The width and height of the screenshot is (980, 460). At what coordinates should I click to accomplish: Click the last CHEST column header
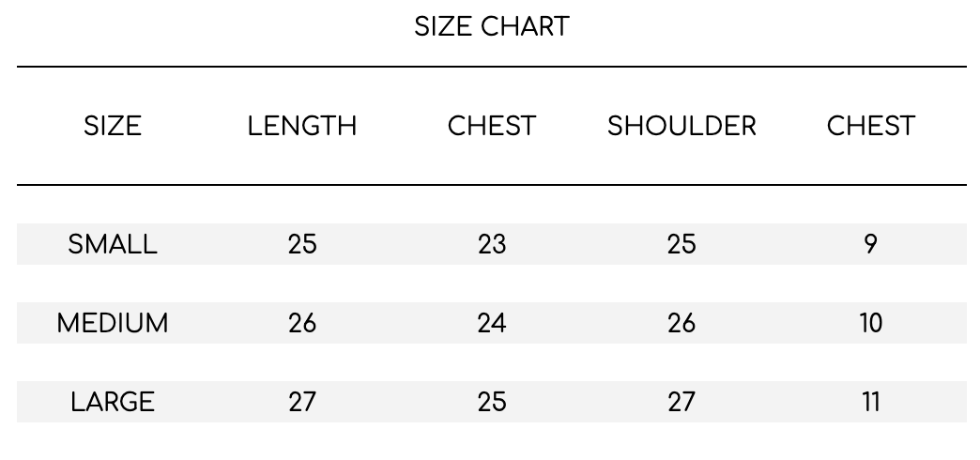(870, 126)
